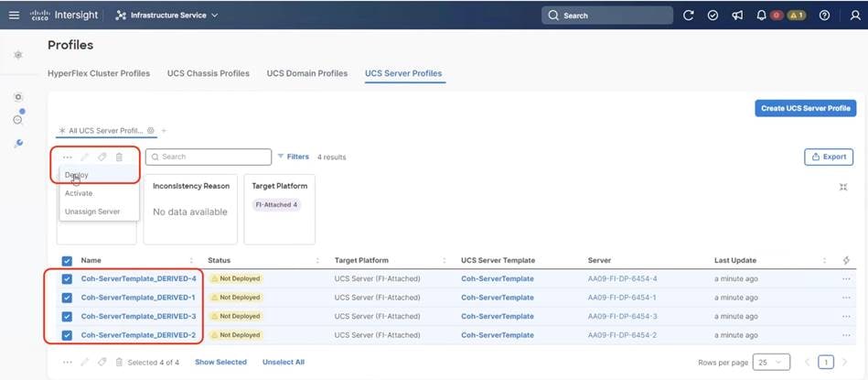Open the announcements megaphone icon
This screenshot has height=380, width=868.
click(736, 16)
